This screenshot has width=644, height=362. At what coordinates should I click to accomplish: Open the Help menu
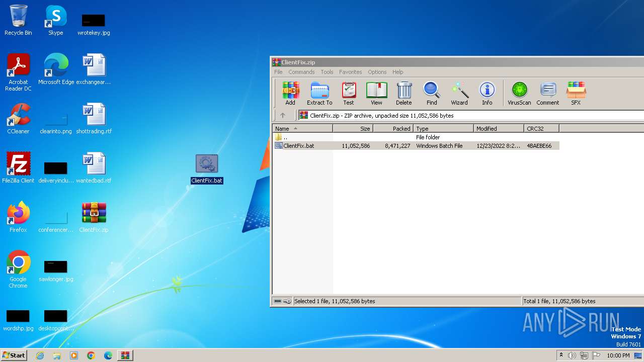(x=397, y=72)
